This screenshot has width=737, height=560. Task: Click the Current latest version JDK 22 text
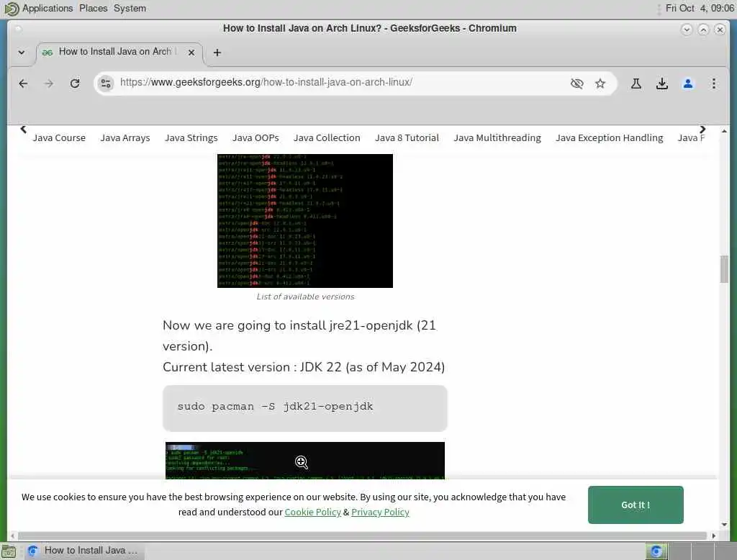pos(304,367)
